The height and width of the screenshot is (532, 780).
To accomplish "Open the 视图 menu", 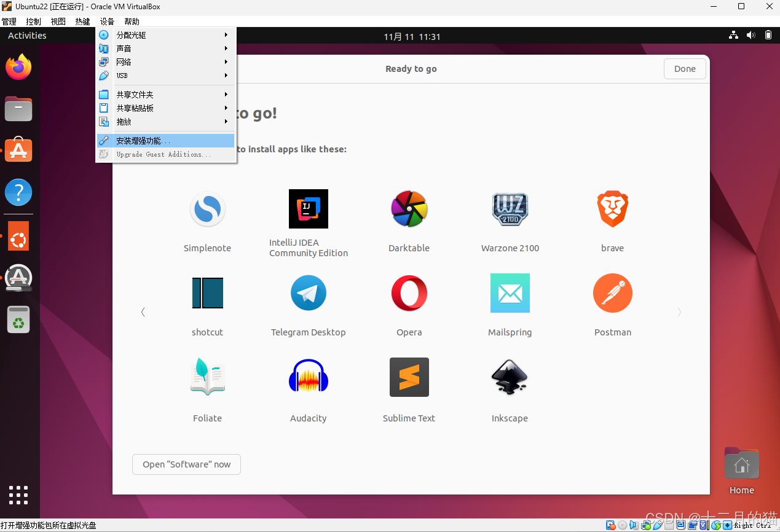I will pos(58,22).
